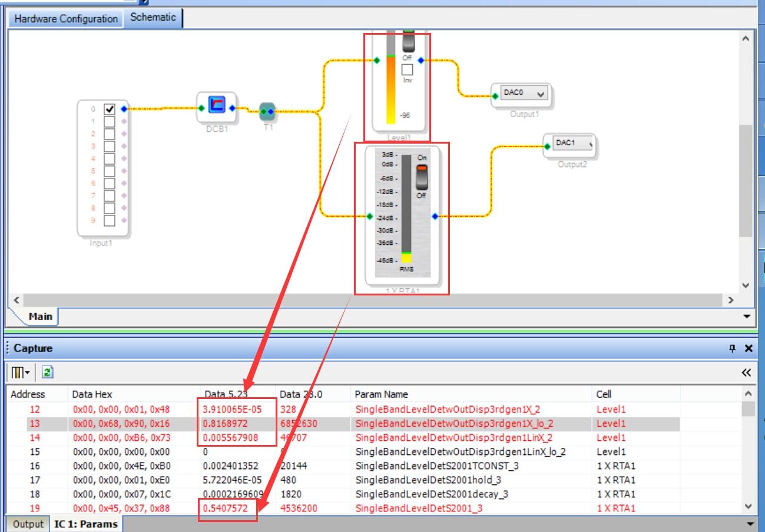Sort by the Address column header

(37, 394)
